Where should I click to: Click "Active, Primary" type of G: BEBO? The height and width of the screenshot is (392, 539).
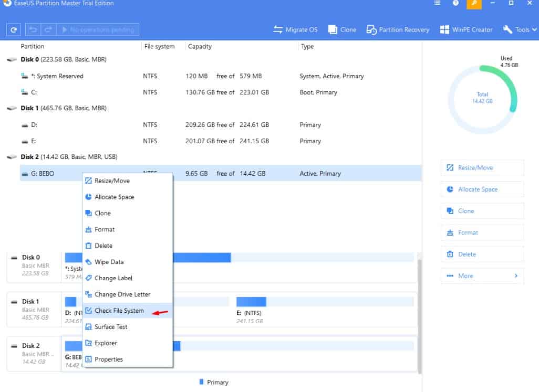click(x=320, y=174)
